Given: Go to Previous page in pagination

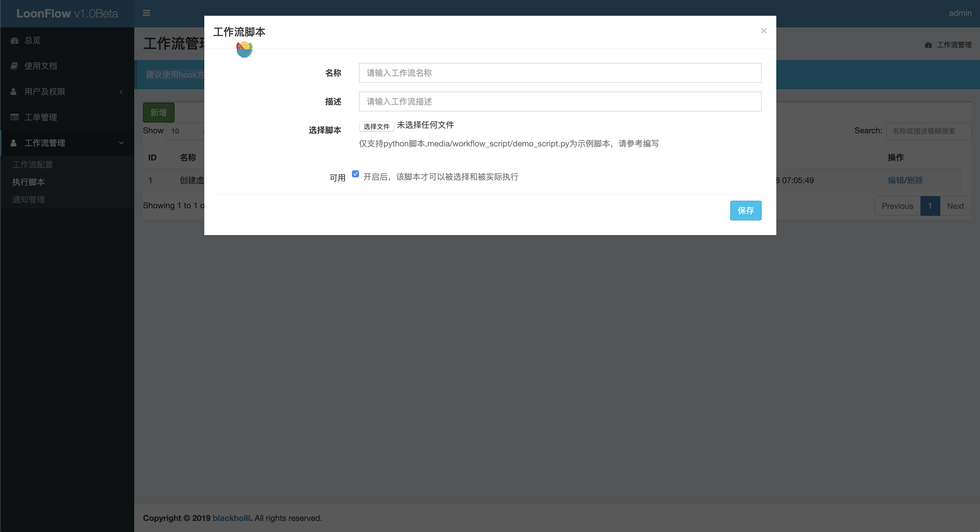Looking at the screenshot, I should click(x=897, y=206).
